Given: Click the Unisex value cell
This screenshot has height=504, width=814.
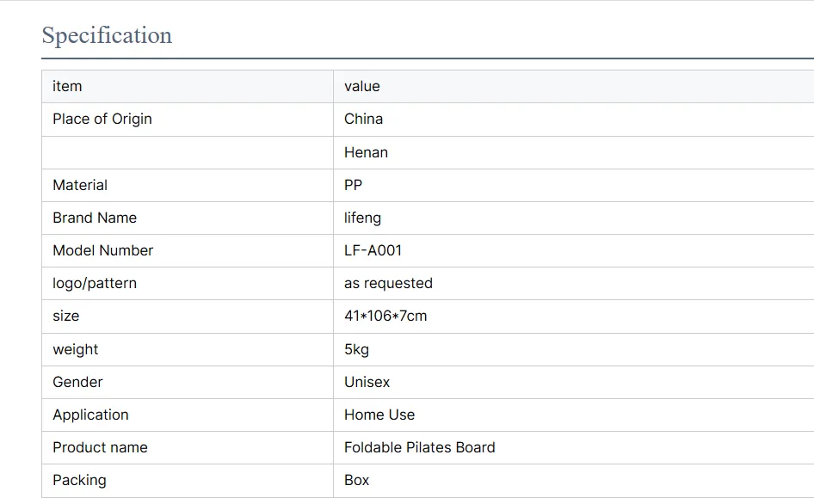Looking at the screenshot, I should 367,382.
